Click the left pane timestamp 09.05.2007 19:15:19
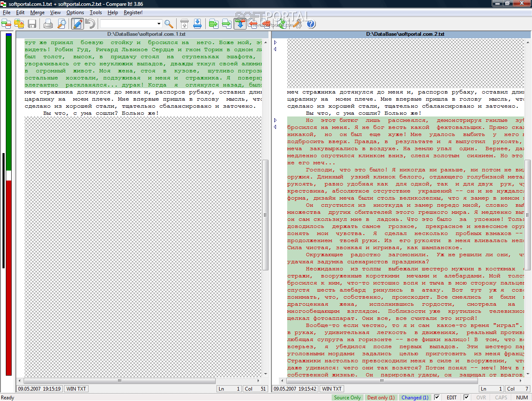 coord(39,389)
